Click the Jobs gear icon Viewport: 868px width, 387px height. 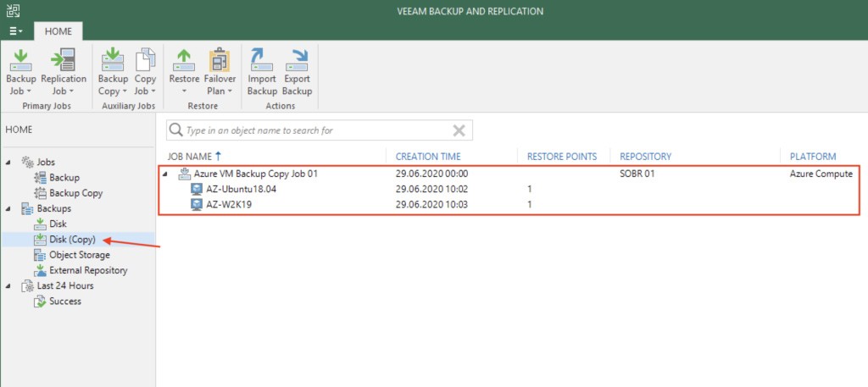27,162
